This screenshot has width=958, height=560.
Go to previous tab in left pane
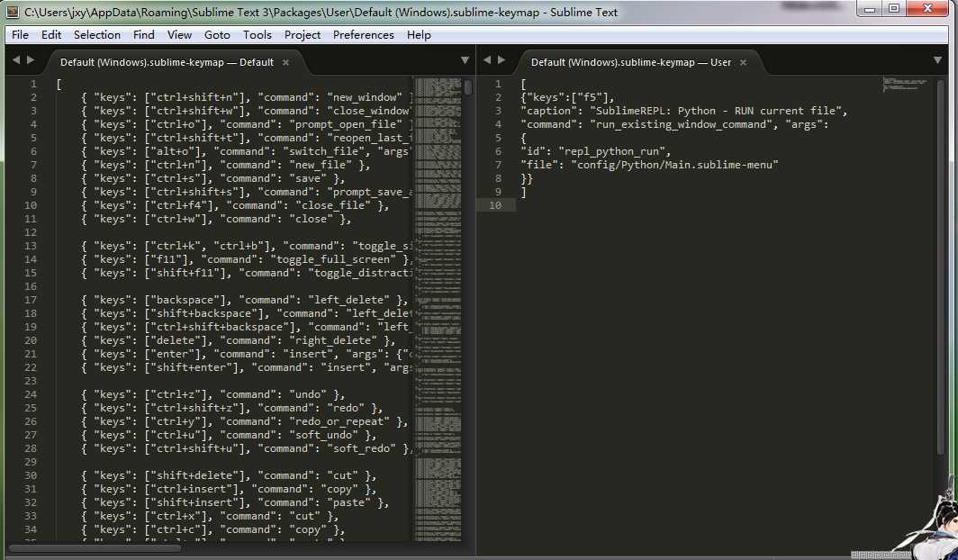click(x=16, y=59)
